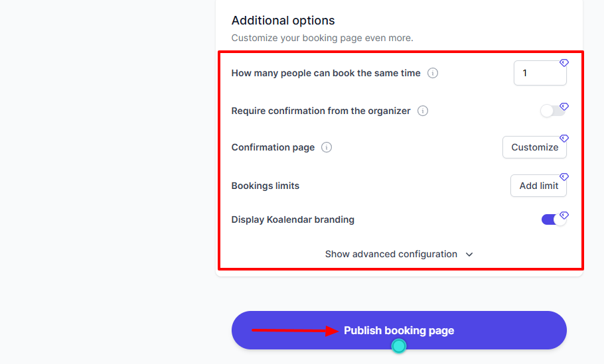Open Customize for confirmation page
The width and height of the screenshot is (604, 364).
click(534, 147)
